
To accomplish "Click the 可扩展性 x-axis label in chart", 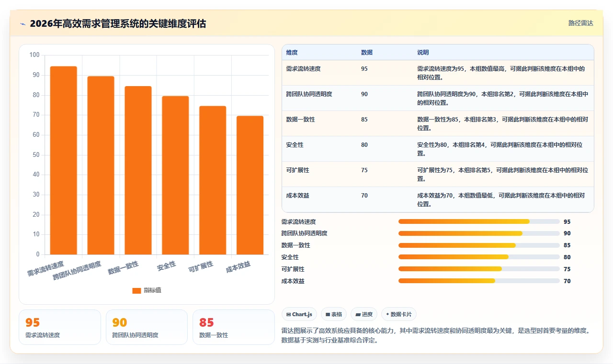I will pos(201,267).
